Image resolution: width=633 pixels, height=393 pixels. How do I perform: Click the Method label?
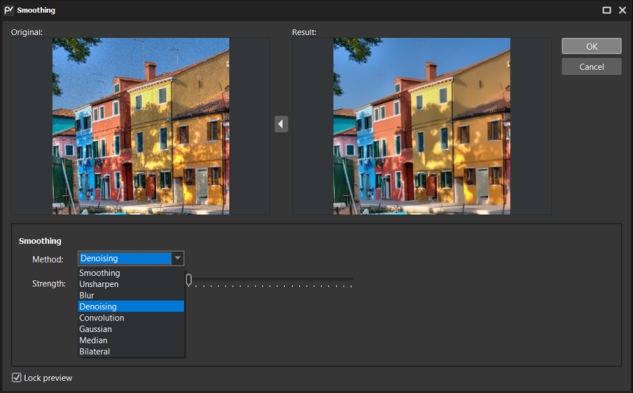(48, 259)
